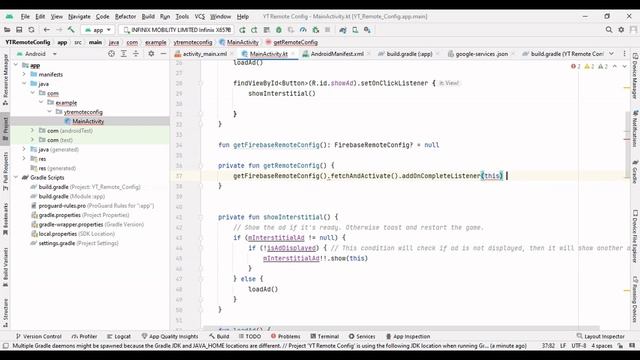Expand the res folder
The width and height of the screenshot is (640, 360).
[x=24, y=159]
